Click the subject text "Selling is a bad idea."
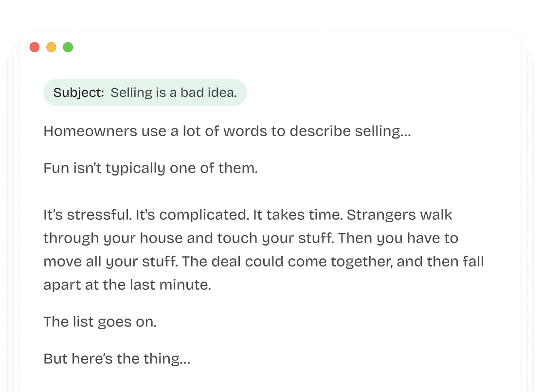The height and width of the screenshot is (392, 541). coord(174,93)
